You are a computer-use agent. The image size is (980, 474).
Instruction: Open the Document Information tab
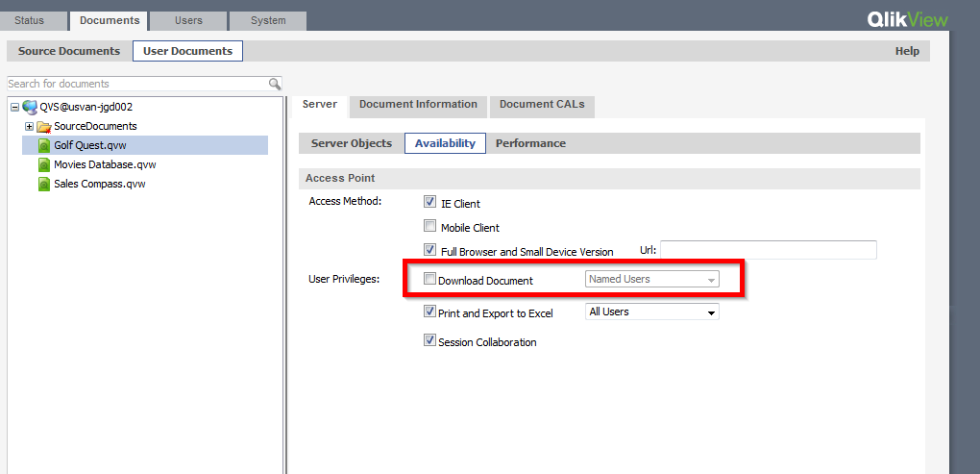tap(418, 105)
